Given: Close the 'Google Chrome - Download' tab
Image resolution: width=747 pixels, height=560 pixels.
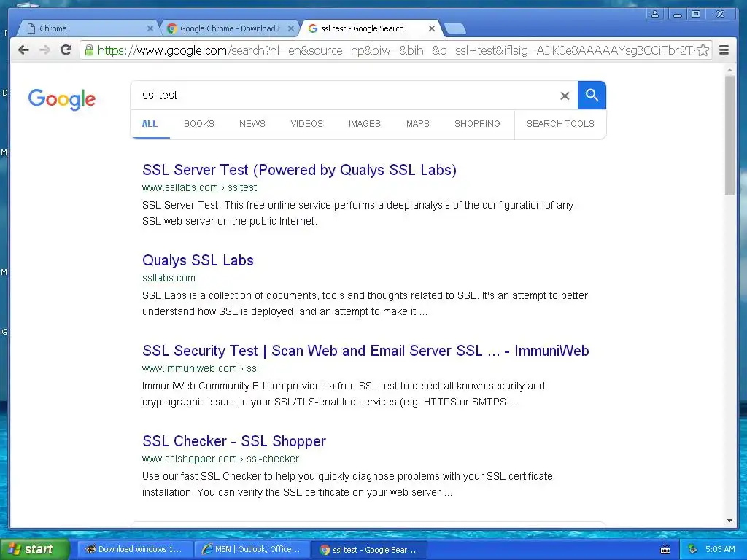Looking at the screenshot, I should [x=290, y=28].
